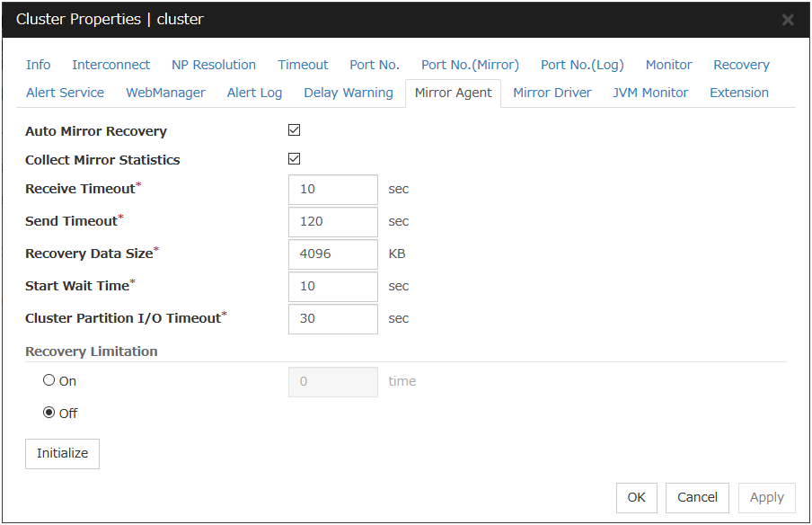Uncheck Collect Mirror Statistics
This screenshot has height=525, width=812.
click(294, 159)
